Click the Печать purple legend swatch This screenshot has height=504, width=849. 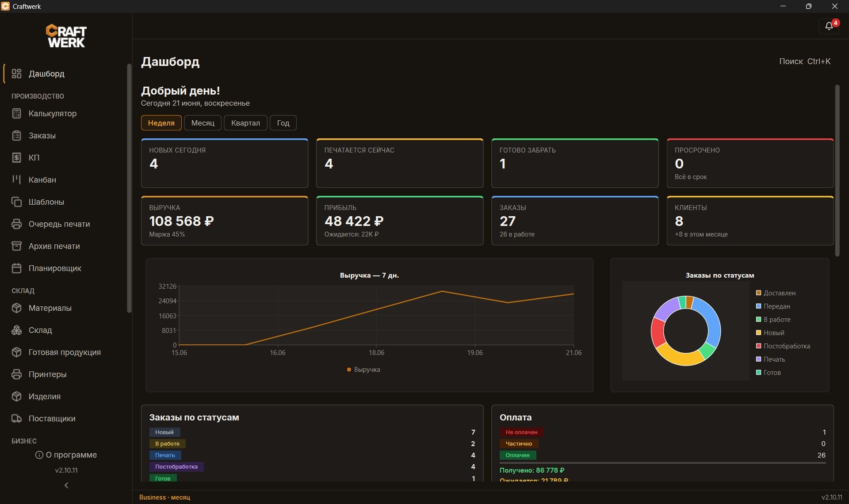(x=758, y=359)
